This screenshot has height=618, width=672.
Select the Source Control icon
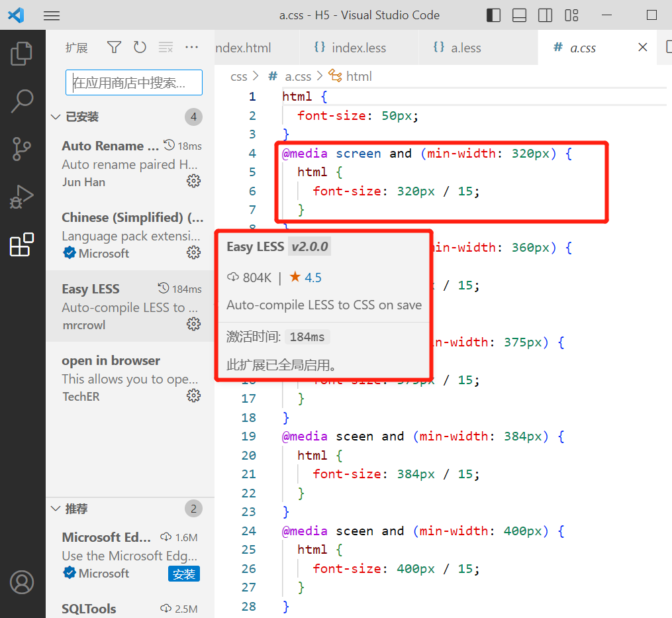click(22, 148)
